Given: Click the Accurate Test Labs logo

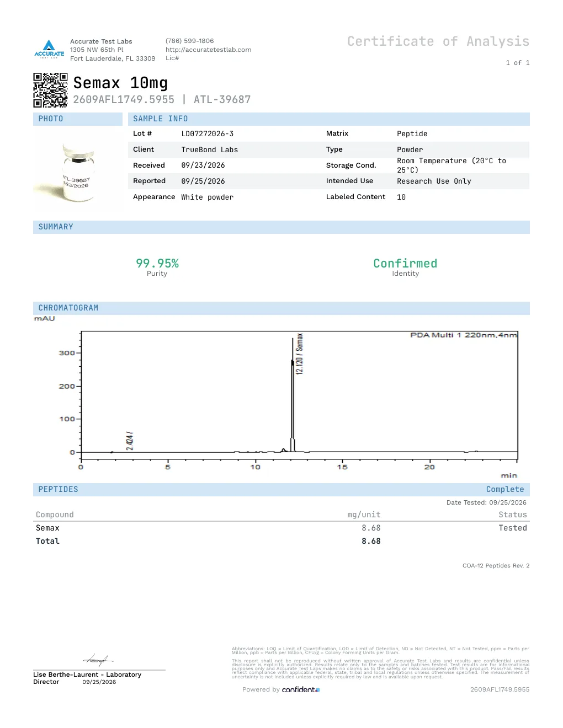Looking at the screenshot, I should [49, 49].
